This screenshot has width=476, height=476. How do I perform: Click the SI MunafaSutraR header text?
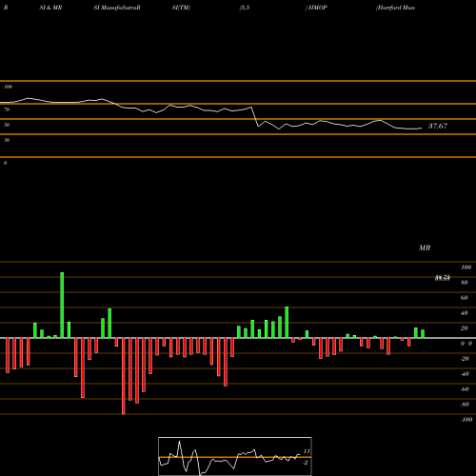pyautogui.click(x=117, y=8)
